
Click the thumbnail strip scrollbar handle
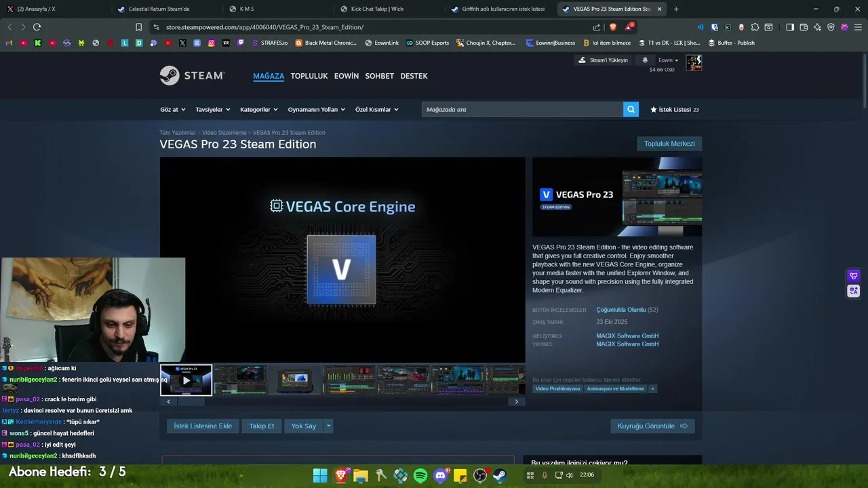click(191, 401)
